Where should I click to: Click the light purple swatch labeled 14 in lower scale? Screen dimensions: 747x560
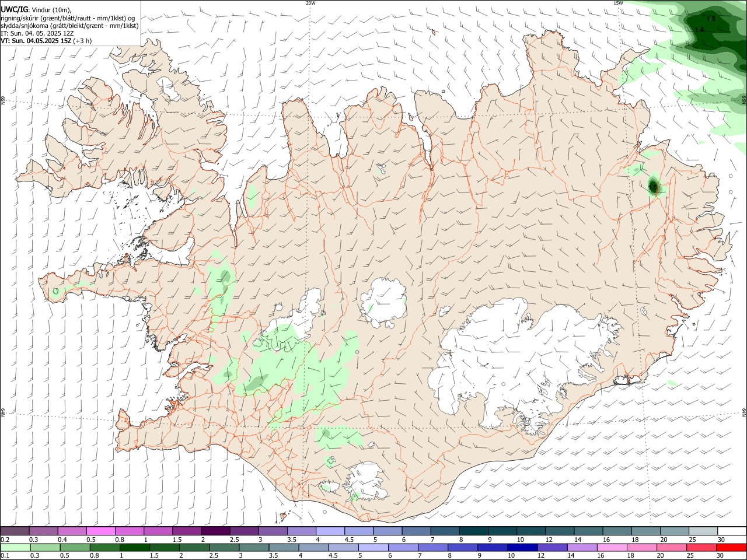tap(582, 548)
